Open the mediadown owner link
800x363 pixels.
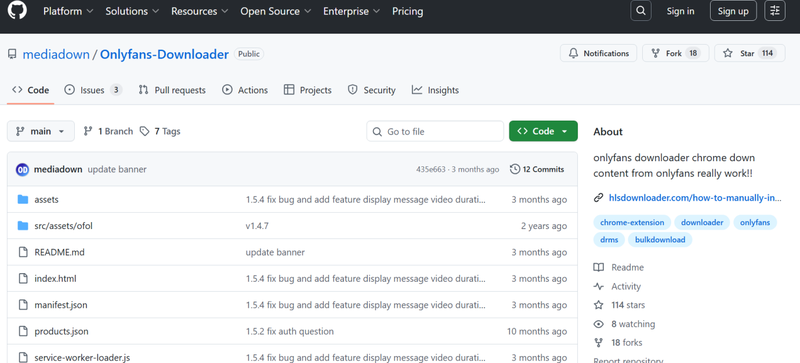56,54
